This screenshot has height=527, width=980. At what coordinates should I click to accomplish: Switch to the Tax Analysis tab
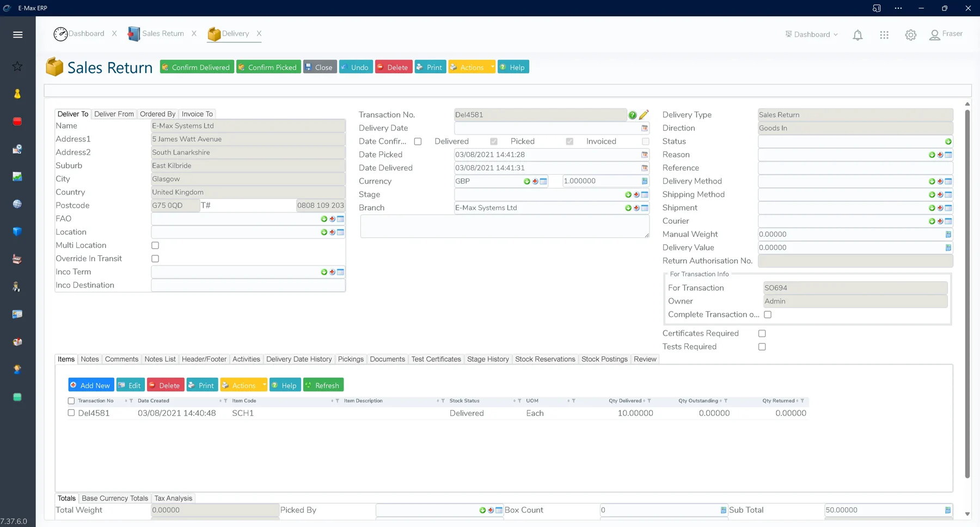tap(173, 498)
